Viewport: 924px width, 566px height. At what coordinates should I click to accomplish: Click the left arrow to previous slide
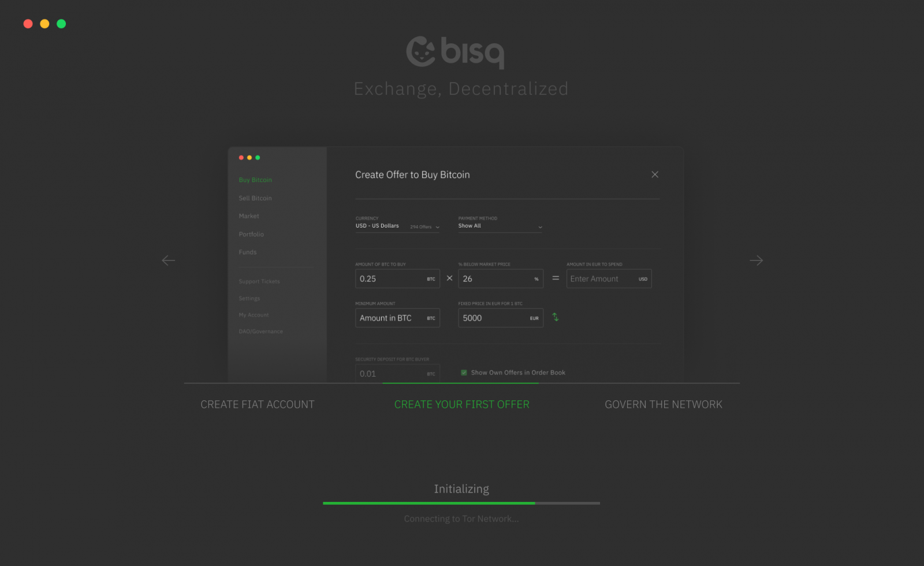[x=168, y=260]
